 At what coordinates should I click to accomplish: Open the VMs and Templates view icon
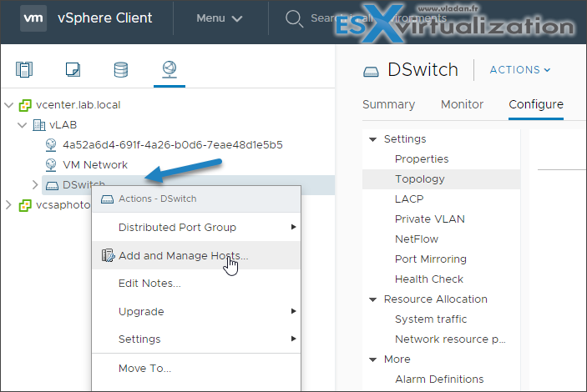click(x=73, y=69)
